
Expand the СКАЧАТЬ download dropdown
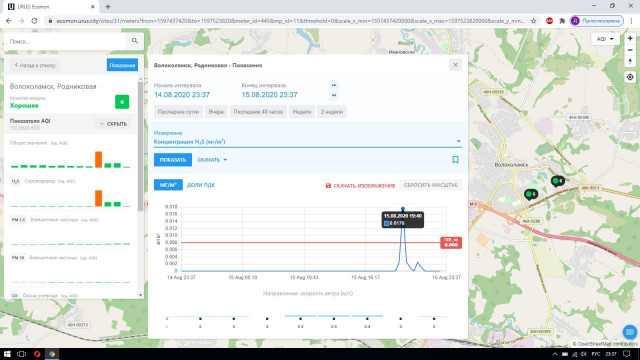[212, 160]
